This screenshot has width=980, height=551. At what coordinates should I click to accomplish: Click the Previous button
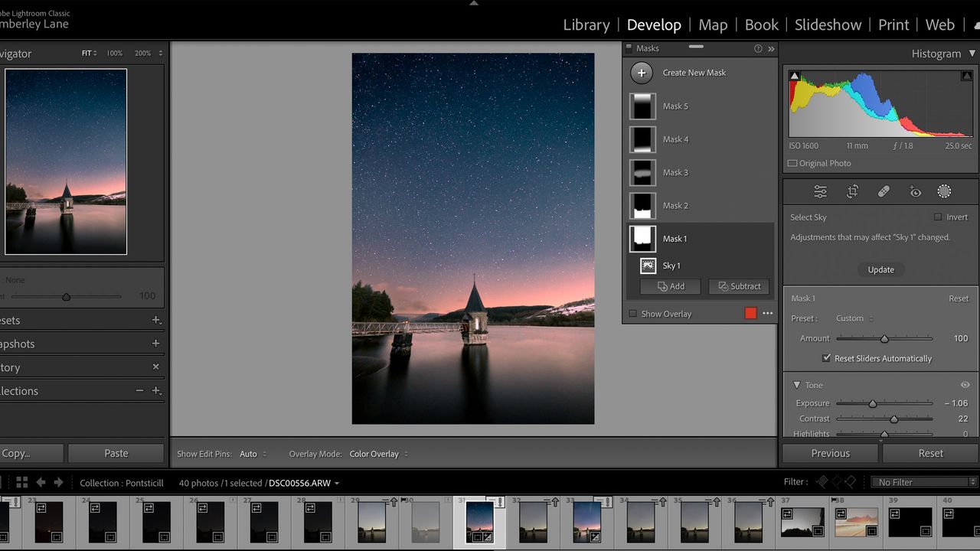830,453
